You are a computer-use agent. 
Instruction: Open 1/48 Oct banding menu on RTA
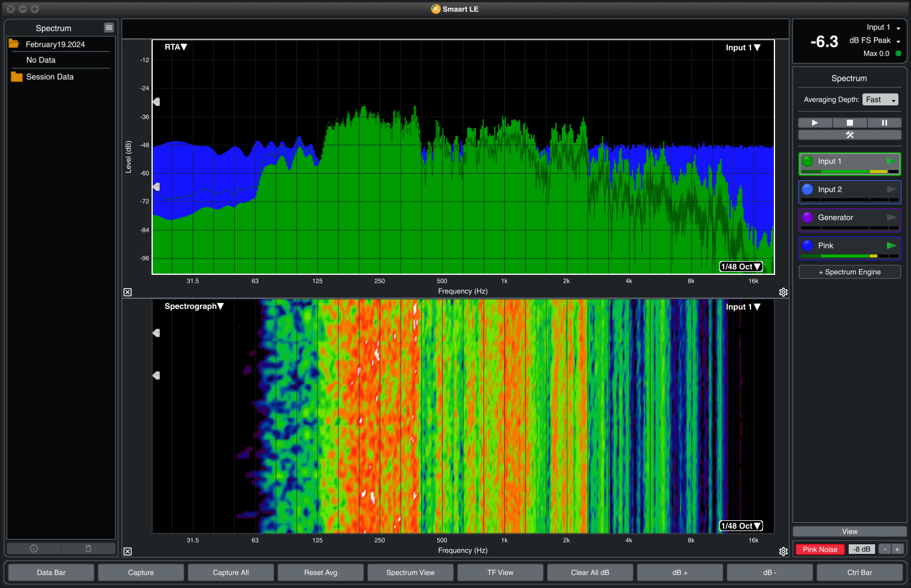click(741, 266)
